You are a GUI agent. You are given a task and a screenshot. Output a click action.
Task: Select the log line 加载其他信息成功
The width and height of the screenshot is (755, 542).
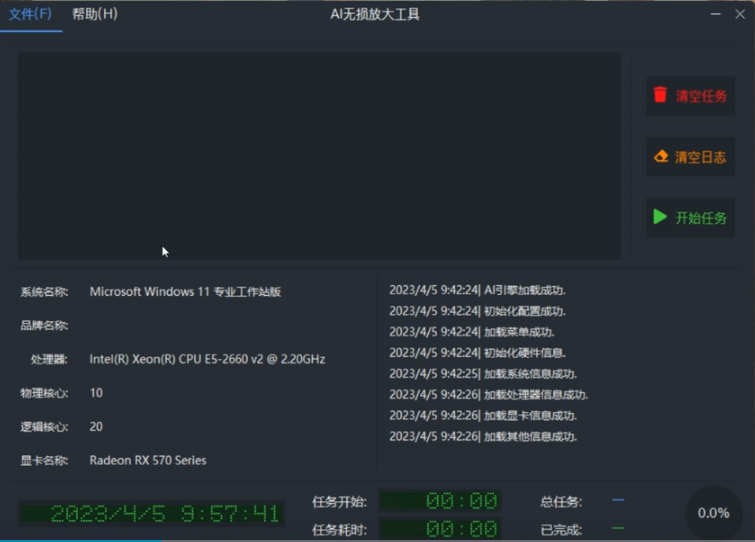pos(483,437)
